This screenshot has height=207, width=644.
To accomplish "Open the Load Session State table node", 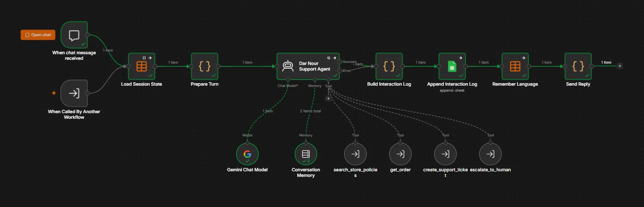I will tap(142, 66).
